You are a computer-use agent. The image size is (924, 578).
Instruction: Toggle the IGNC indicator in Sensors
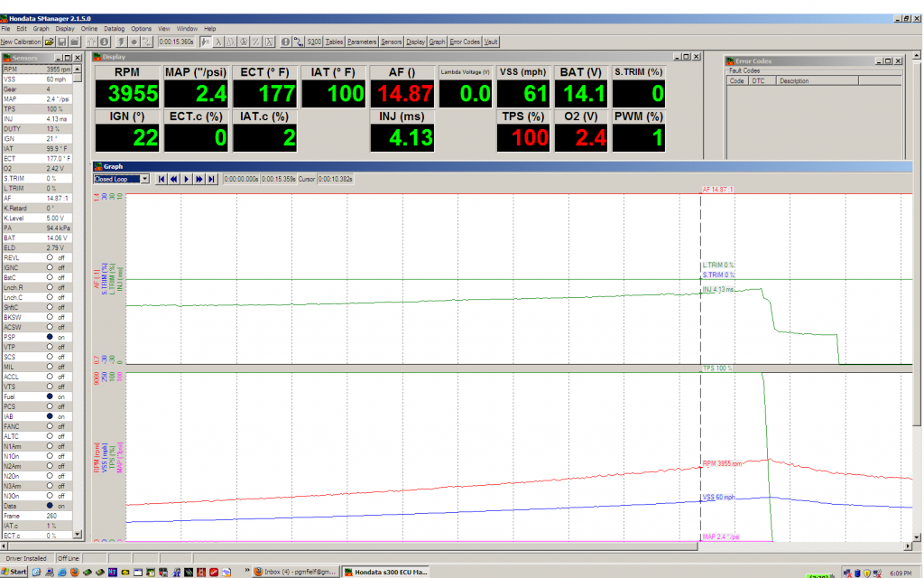pos(50,267)
